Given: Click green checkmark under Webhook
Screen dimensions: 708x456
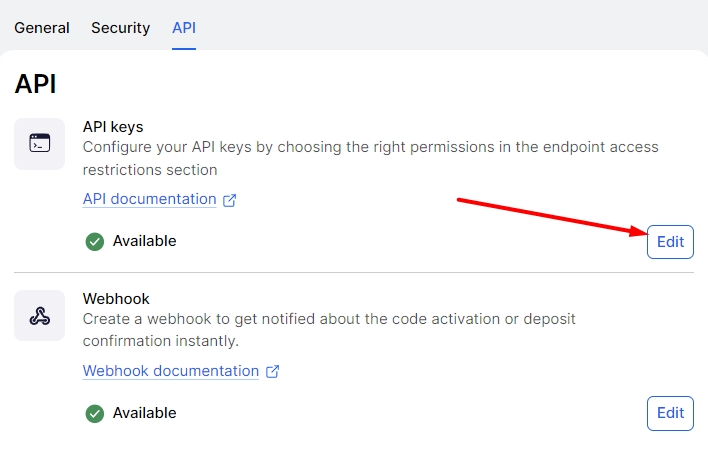Looking at the screenshot, I should 95,413.
